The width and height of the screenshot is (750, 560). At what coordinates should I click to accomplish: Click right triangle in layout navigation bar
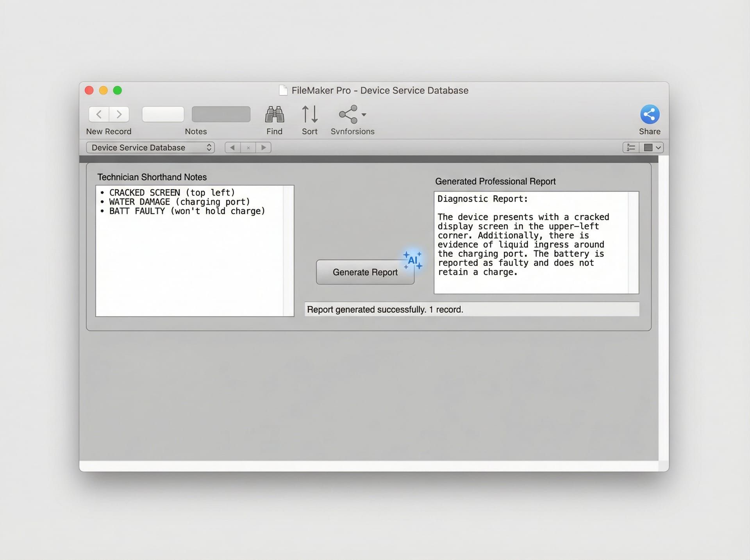click(264, 148)
